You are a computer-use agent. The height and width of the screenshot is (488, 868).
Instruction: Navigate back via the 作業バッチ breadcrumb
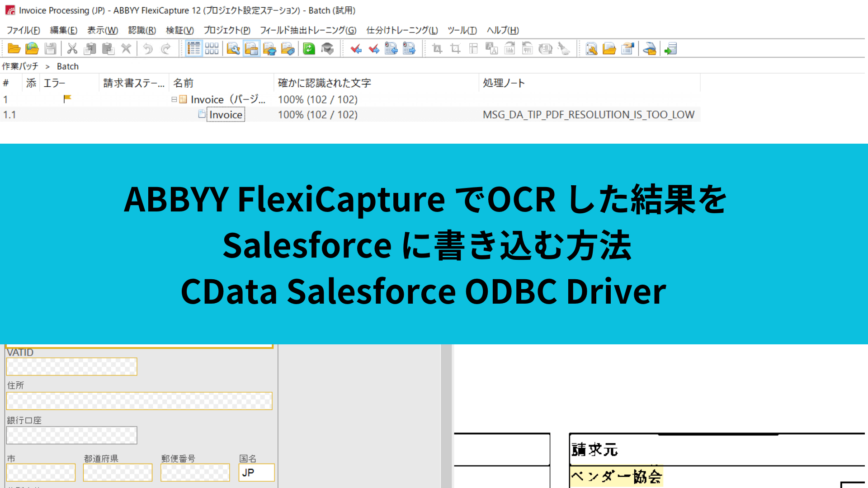20,66
